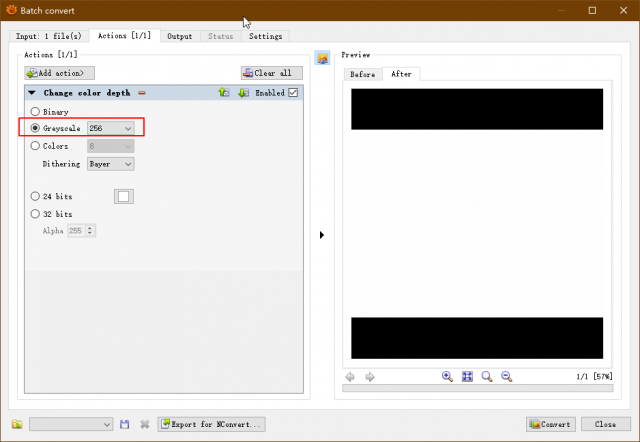Viewport: 640px width, 442px height.
Task: Choose the 32 bits radio option
Action: [35, 214]
